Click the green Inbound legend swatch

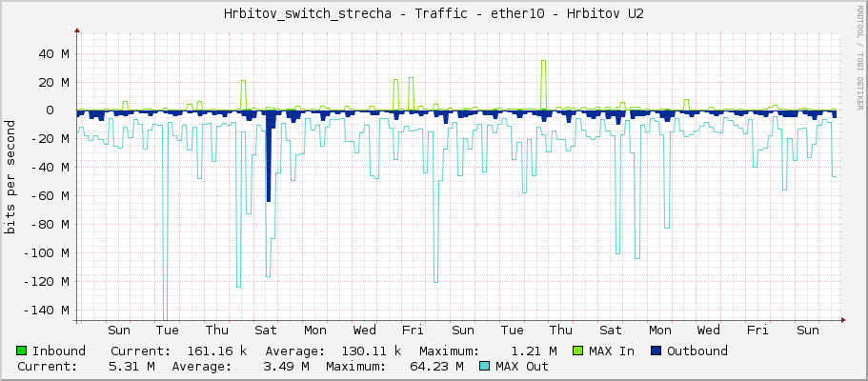click(x=22, y=351)
